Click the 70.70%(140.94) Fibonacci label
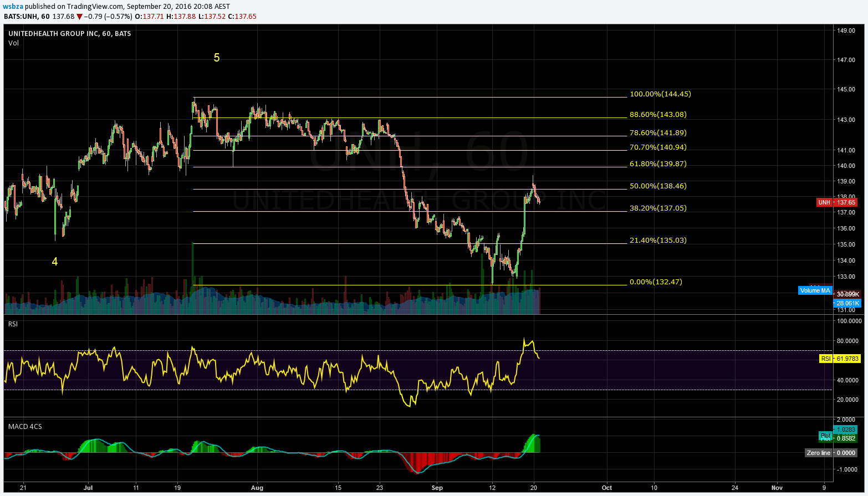This screenshot has height=496, width=868. pos(658,147)
